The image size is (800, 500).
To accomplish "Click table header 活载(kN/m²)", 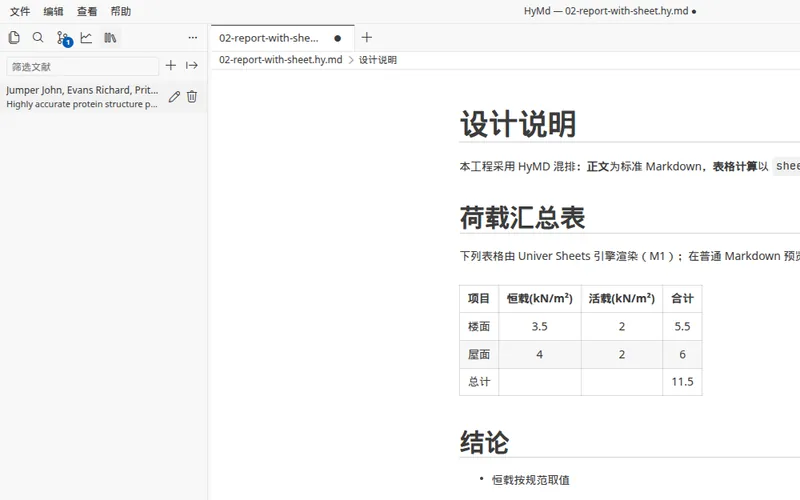I will [622, 298].
